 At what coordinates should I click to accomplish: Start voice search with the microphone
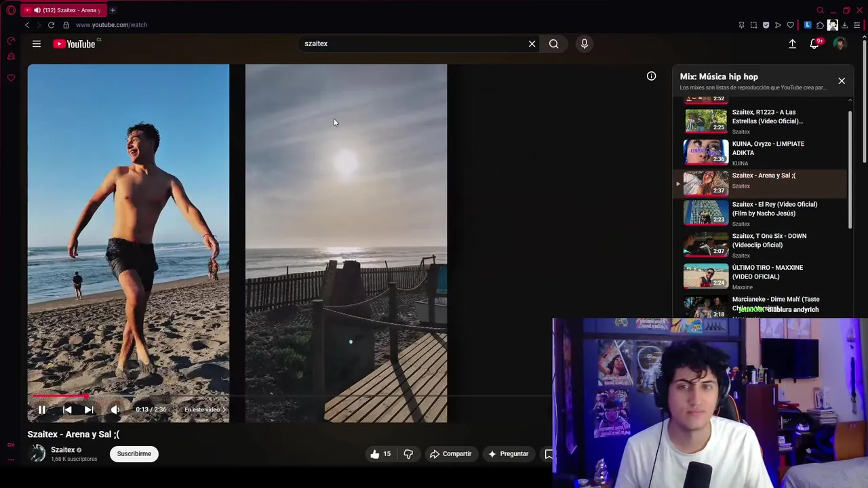pos(585,44)
